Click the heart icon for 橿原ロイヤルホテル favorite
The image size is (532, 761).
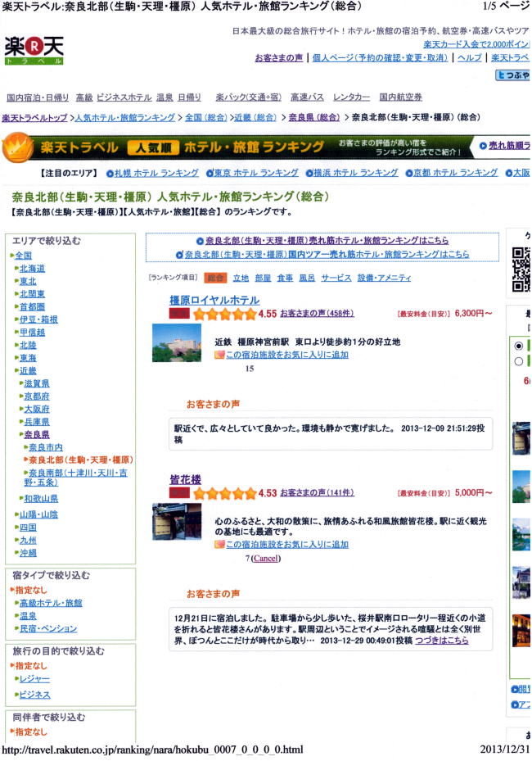[x=219, y=355]
